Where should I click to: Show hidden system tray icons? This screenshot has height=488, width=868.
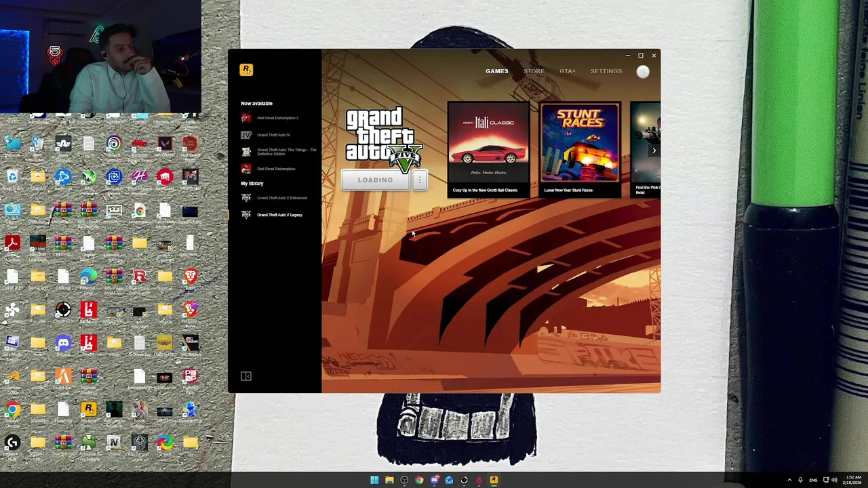coord(789,480)
